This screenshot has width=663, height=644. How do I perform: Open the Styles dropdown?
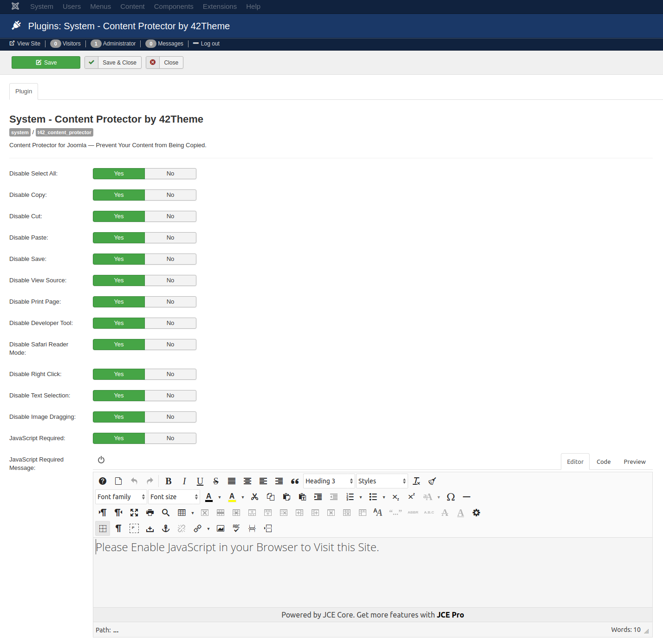coord(382,481)
